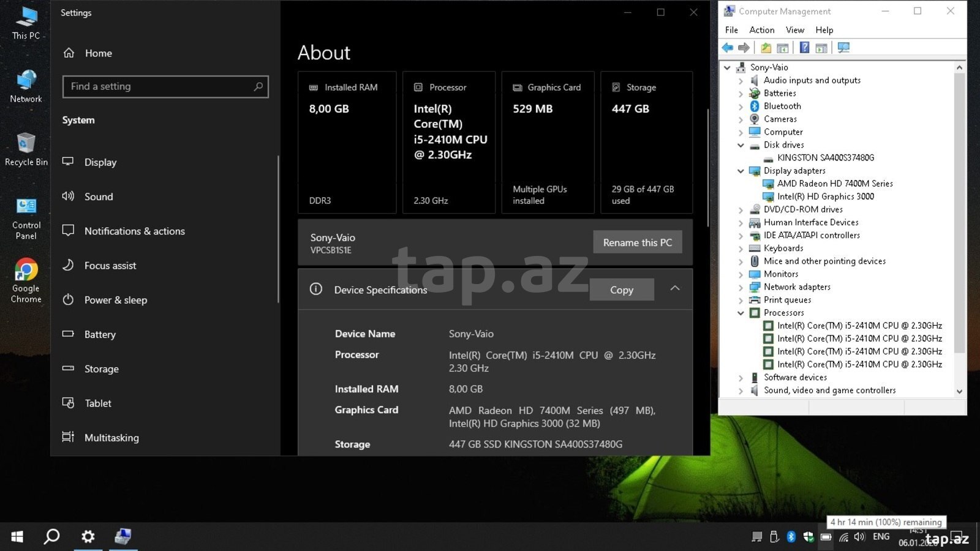Viewport: 980px width, 551px height.
Task: Click the volume speaker tray icon
Action: [859, 537]
